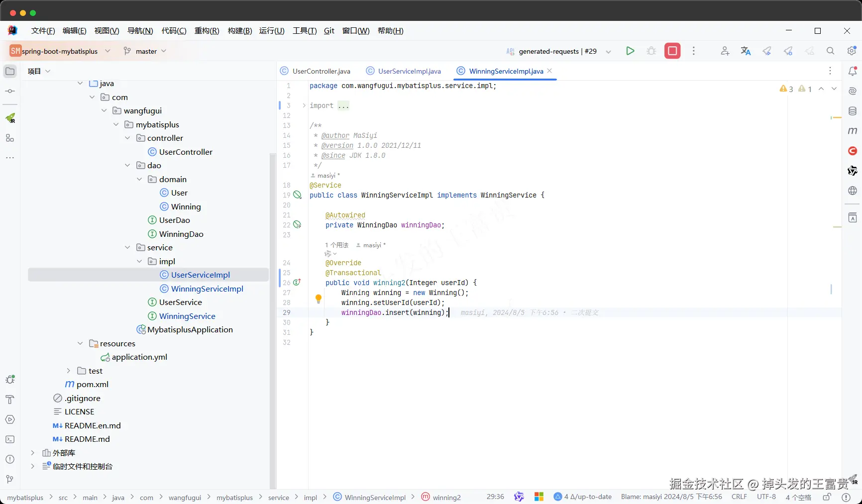This screenshot has height=504, width=862.
Task: Expand the folded import block on line 3
Action: click(304, 105)
